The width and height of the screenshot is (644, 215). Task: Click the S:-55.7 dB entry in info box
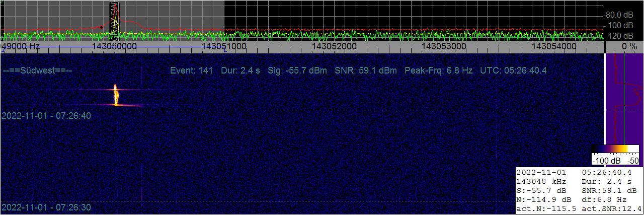(x=541, y=190)
